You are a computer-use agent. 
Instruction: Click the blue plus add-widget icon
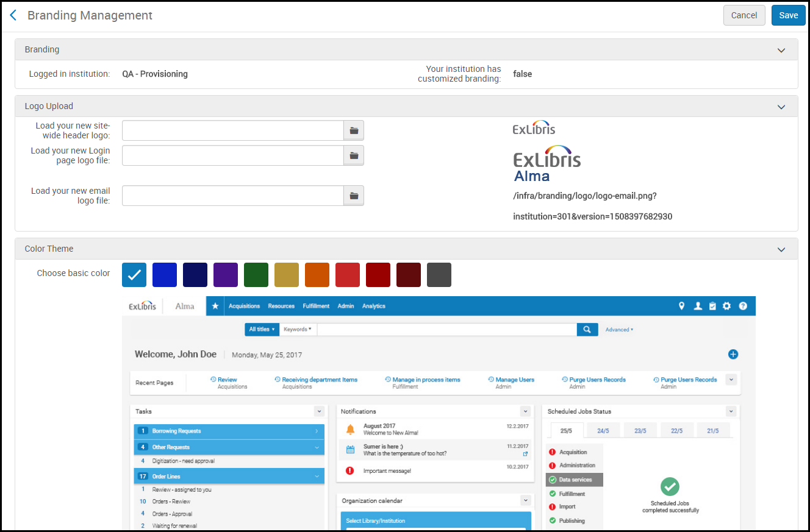pyautogui.click(x=733, y=354)
